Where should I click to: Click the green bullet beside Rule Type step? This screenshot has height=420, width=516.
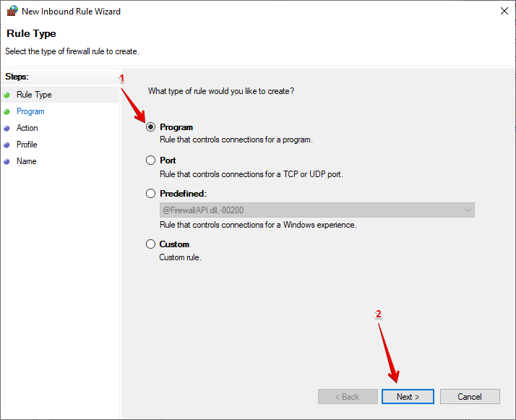pyautogui.click(x=7, y=95)
